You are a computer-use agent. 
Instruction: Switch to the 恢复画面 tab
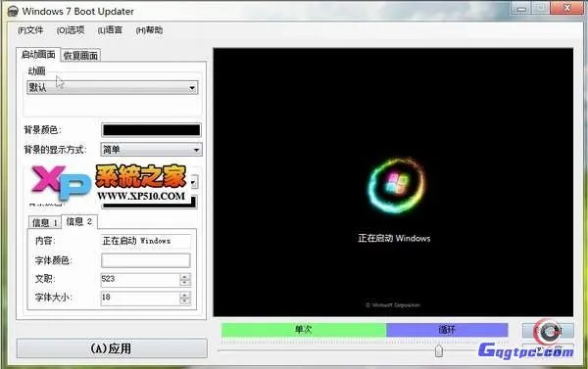pyautogui.click(x=80, y=56)
